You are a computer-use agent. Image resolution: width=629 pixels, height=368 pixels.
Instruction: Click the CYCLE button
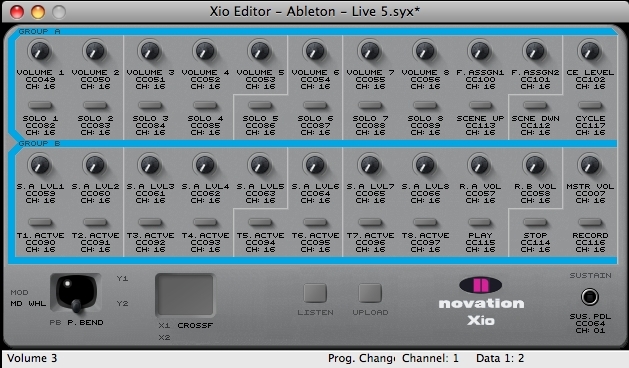tap(590, 106)
